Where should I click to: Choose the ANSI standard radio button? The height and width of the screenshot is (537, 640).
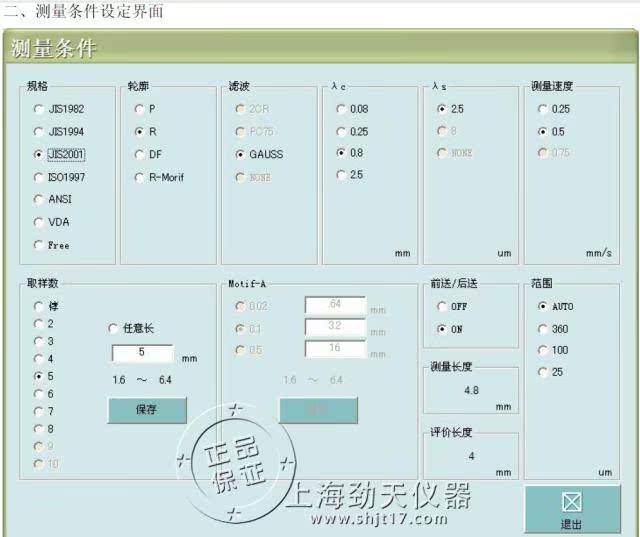(x=39, y=199)
